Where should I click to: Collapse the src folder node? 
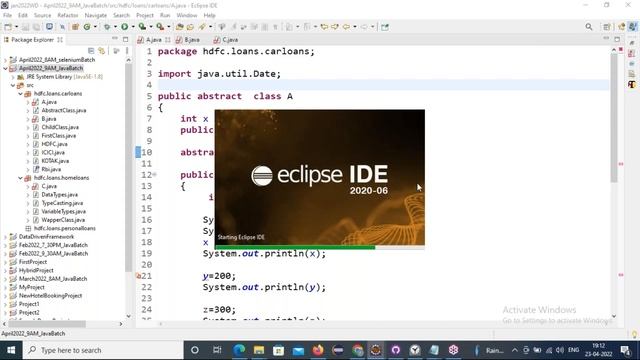[x=13, y=85]
